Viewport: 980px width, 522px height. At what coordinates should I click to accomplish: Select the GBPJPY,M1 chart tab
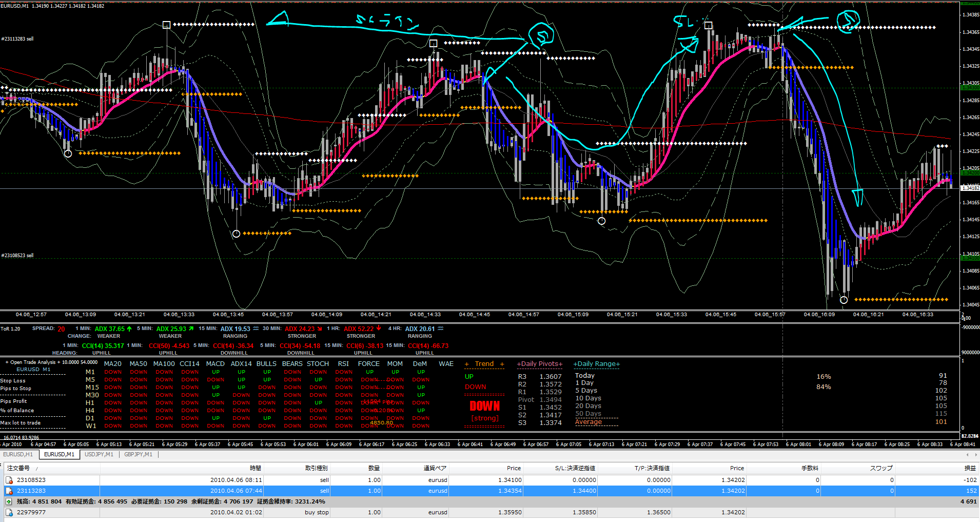tap(139, 454)
